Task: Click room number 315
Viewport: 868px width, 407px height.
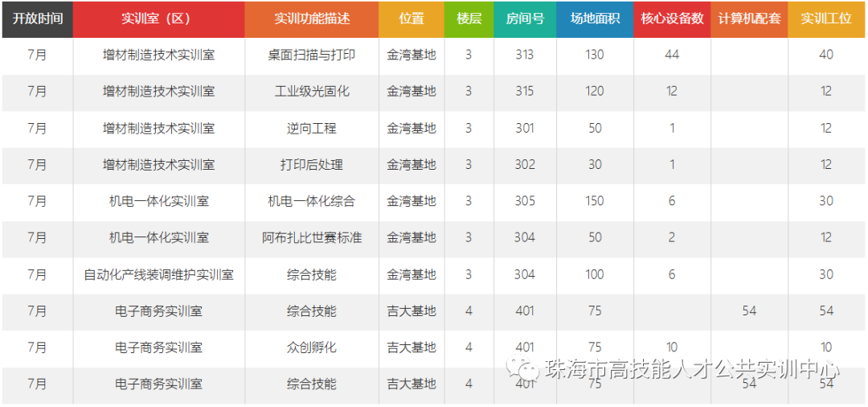Action: (x=524, y=92)
